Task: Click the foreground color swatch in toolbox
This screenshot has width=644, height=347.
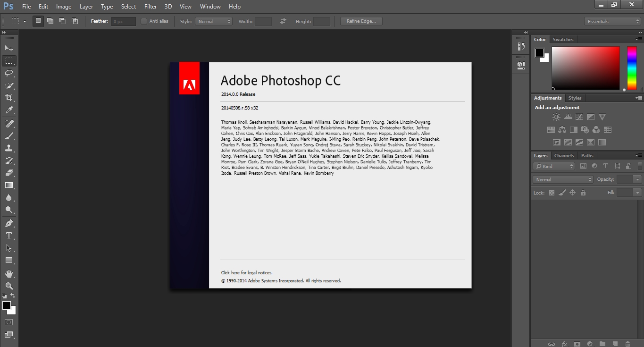Action: [x=7, y=305]
